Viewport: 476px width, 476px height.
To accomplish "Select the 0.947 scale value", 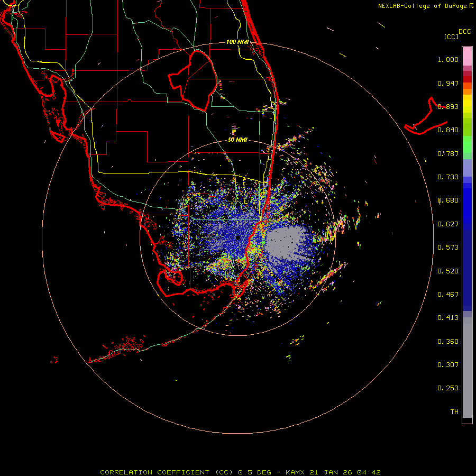I will tap(448, 83).
